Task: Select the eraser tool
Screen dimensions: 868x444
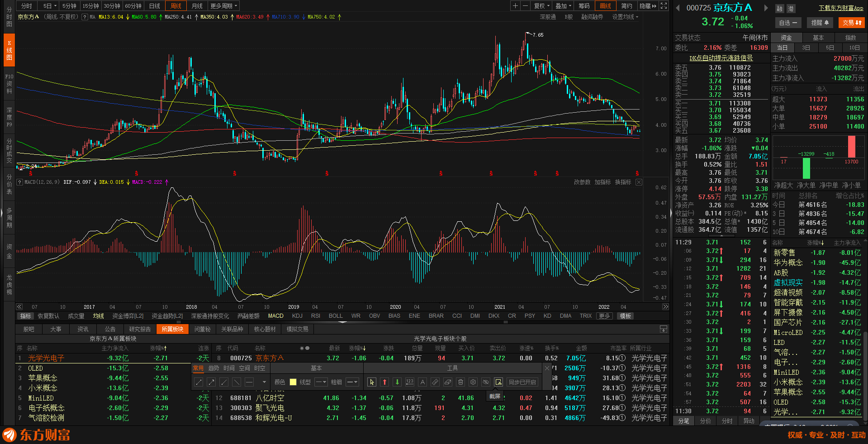Action: [448, 382]
